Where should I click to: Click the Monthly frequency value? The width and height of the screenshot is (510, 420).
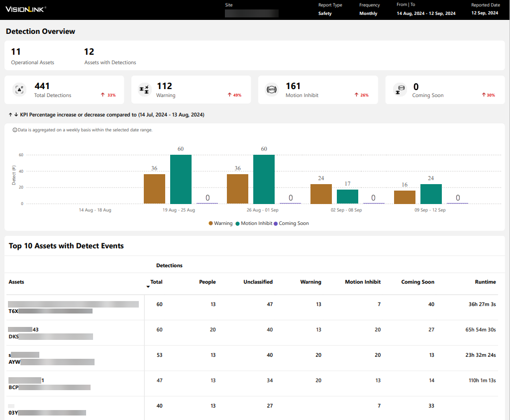pos(368,13)
